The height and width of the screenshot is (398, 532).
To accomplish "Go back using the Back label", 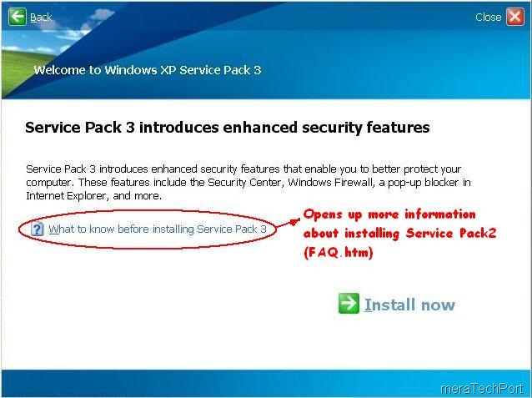I will pyautogui.click(x=41, y=18).
